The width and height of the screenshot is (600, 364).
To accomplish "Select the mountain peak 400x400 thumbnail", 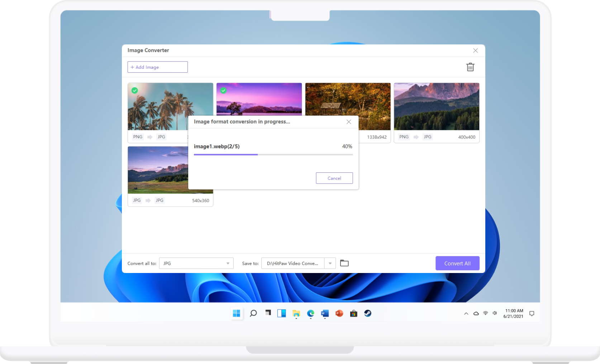I will (x=436, y=106).
